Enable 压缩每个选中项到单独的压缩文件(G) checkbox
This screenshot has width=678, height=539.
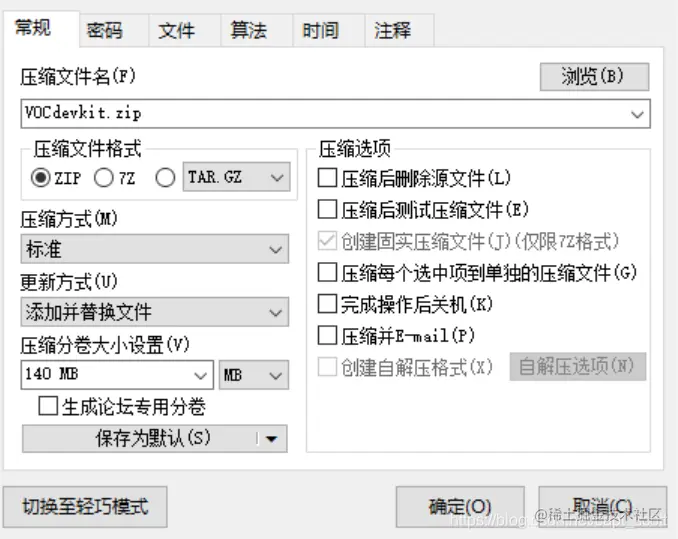click(x=327, y=272)
